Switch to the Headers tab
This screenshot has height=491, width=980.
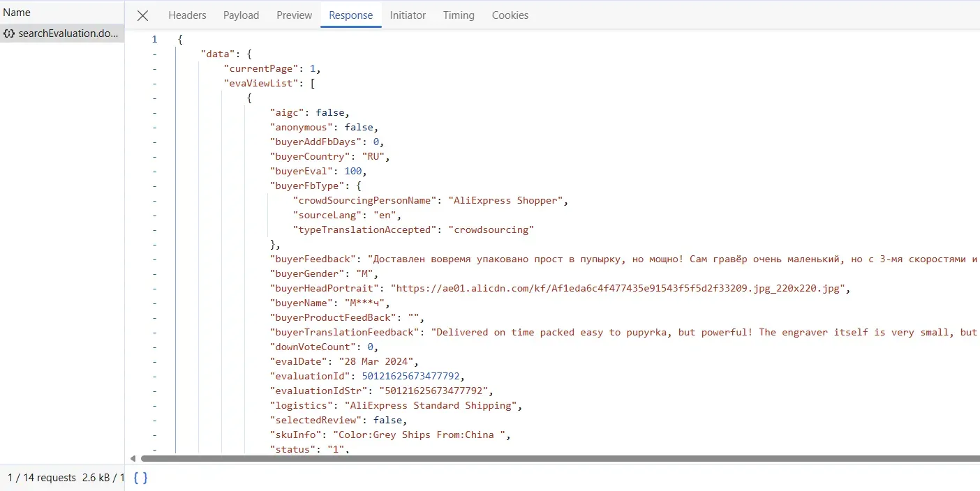tap(187, 15)
